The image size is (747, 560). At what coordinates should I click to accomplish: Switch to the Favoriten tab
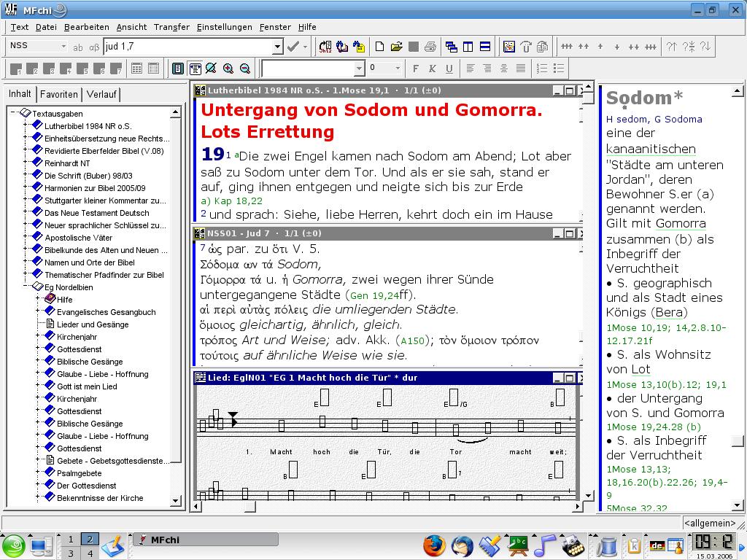tap(59, 94)
